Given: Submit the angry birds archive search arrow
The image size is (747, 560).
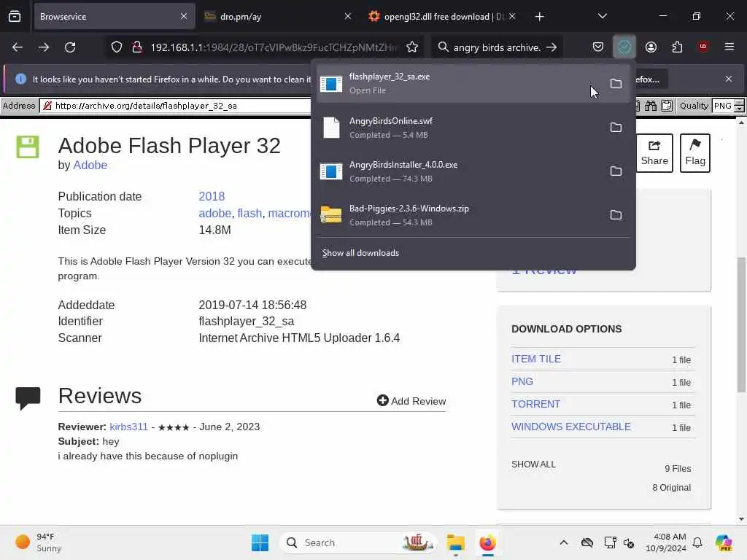Looking at the screenshot, I should pos(551,47).
